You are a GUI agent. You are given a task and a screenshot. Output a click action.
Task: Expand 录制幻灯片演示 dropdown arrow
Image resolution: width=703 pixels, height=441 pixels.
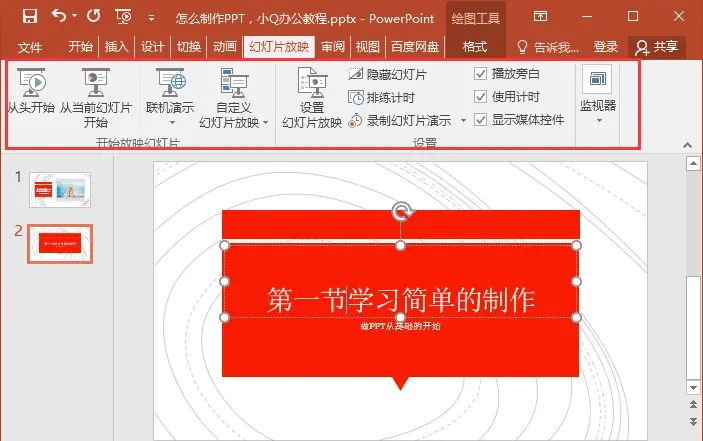coord(463,120)
